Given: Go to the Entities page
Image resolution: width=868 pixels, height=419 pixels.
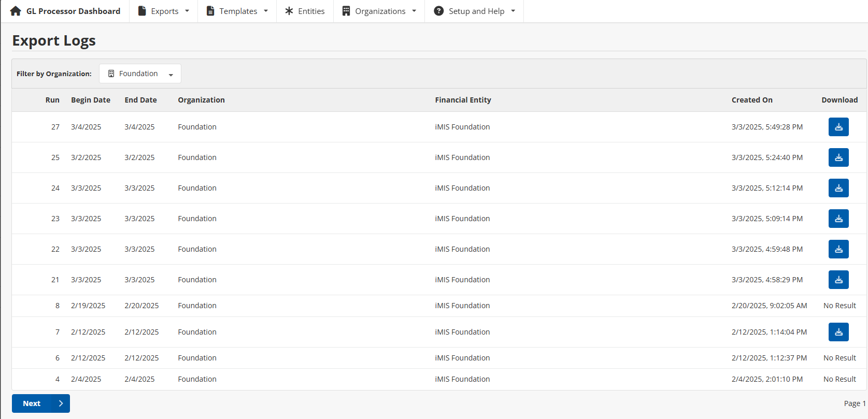Looking at the screenshot, I should [x=305, y=11].
